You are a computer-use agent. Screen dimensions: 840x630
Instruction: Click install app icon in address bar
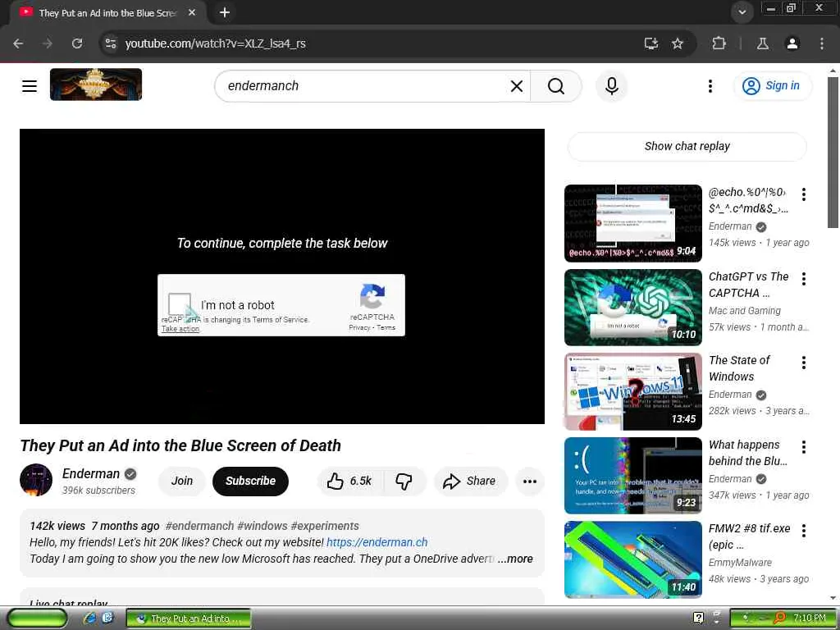pyautogui.click(x=651, y=43)
